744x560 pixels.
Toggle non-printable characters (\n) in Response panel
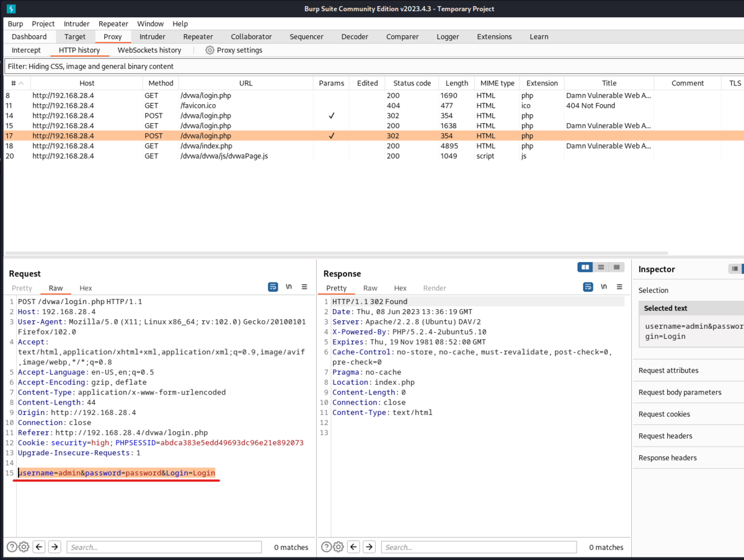[604, 287]
